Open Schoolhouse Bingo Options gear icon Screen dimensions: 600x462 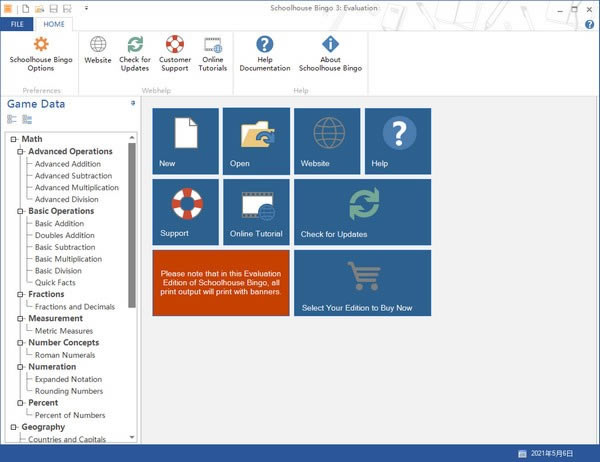[41, 45]
